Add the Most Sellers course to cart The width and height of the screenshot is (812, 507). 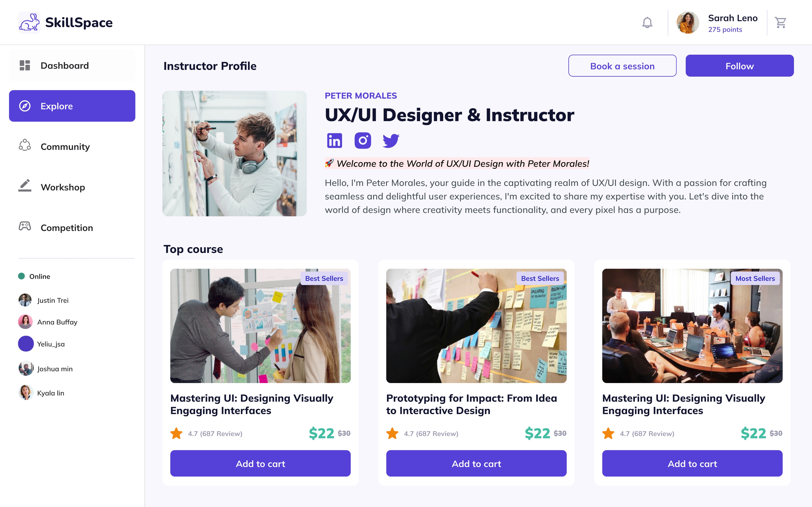click(692, 463)
